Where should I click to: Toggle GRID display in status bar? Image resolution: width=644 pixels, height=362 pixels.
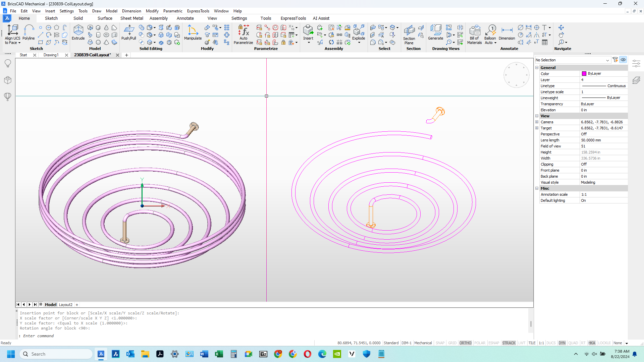click(452, 343)
